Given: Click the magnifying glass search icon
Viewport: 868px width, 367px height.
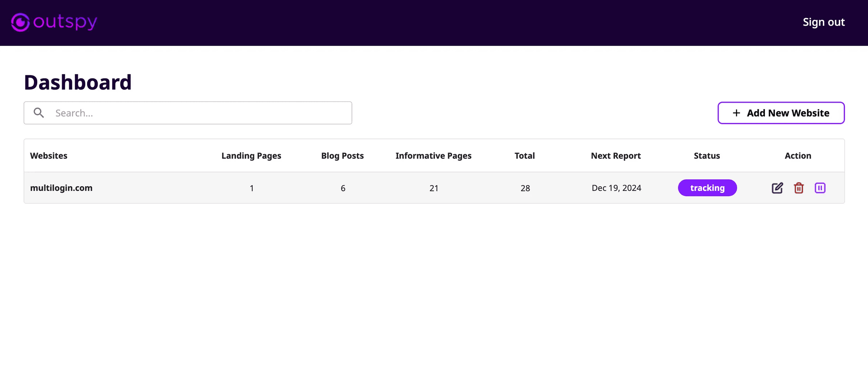Looking at the screenshot, I should 39,113.
